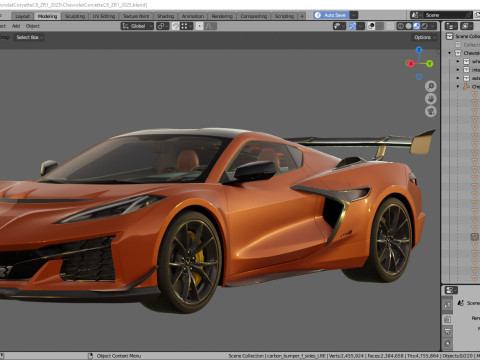Add a new workspace with plus button
This screenshot has height=360, width=480.
[302, 16]
